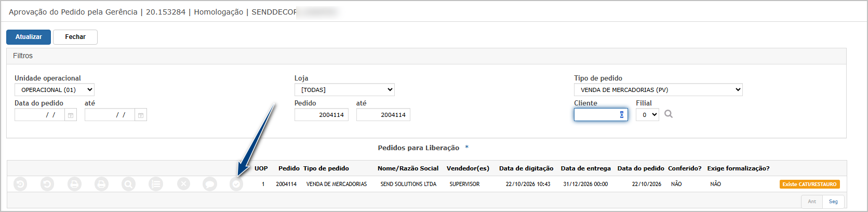Click the Pedido column header
Viewport: 868px width, 212px height.
tap(289, 168)
